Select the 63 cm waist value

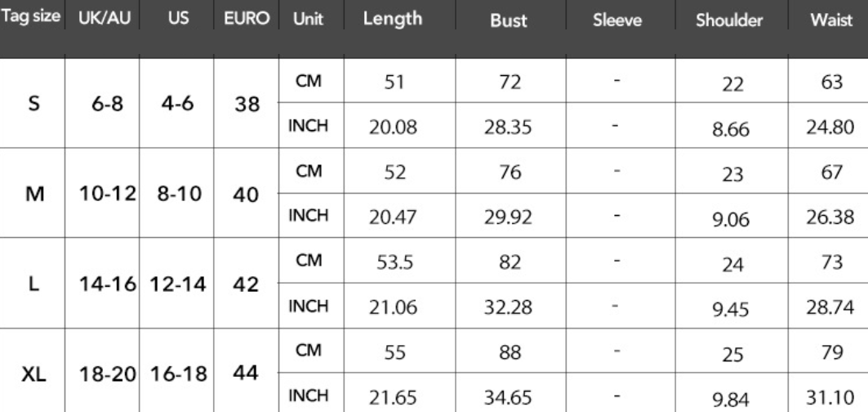(x=831, y=82)
